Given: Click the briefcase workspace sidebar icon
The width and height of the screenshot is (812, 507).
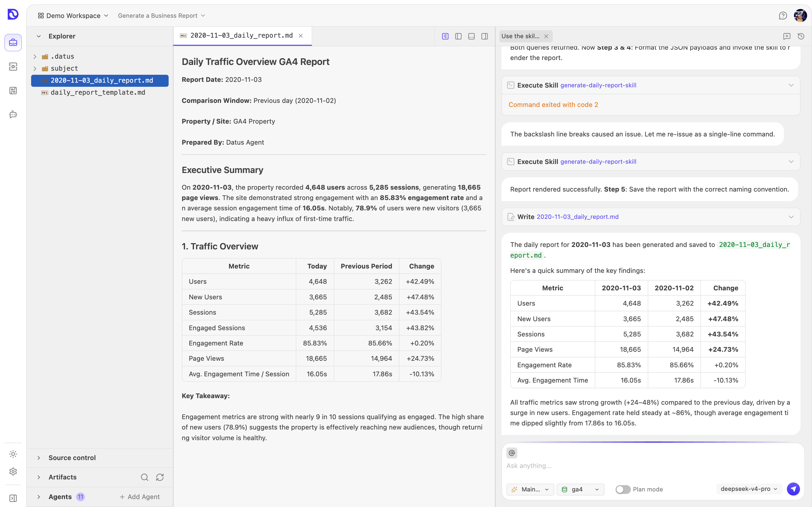Looking at the screenshot, I should click(x=13, y=43).
